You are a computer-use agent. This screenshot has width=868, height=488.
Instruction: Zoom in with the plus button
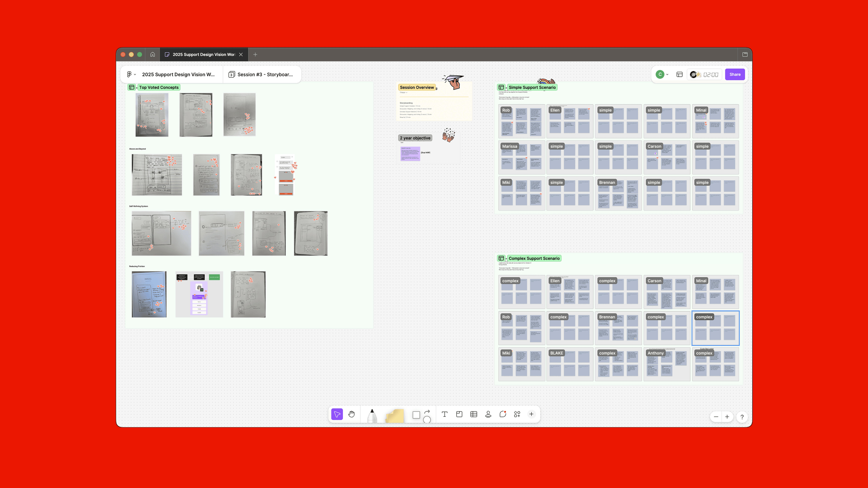[727, 417]
